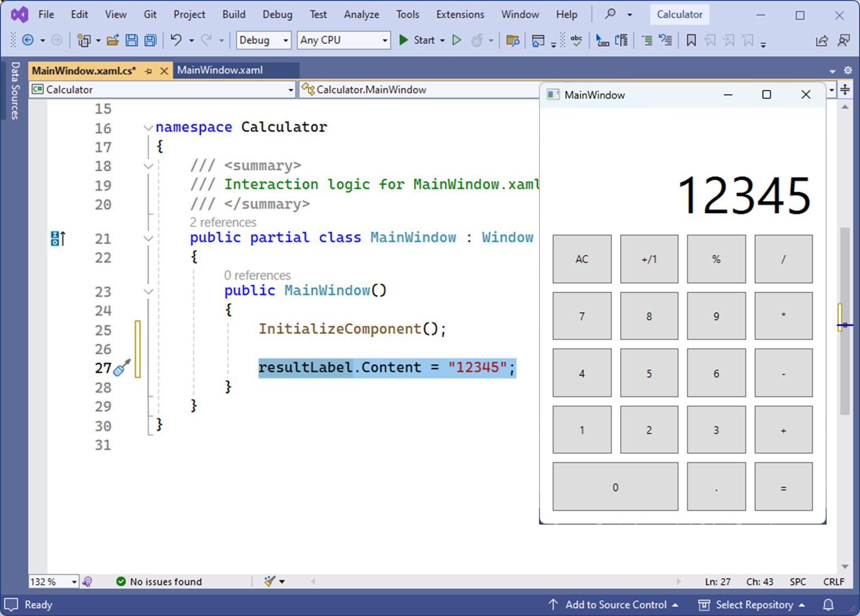Click the 7 key in calculator window
Image resolution: width=860 pixels, height=616 pixels.
point(582,316)
